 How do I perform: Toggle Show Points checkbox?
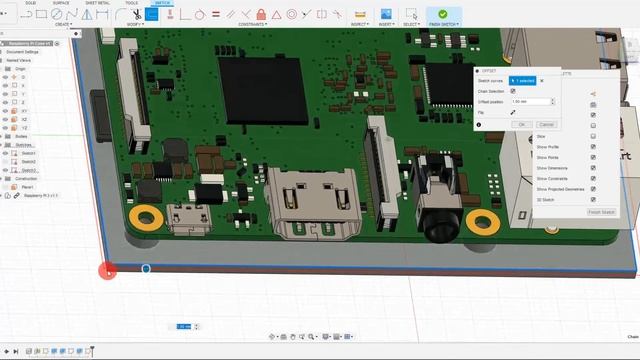point(593,157)
